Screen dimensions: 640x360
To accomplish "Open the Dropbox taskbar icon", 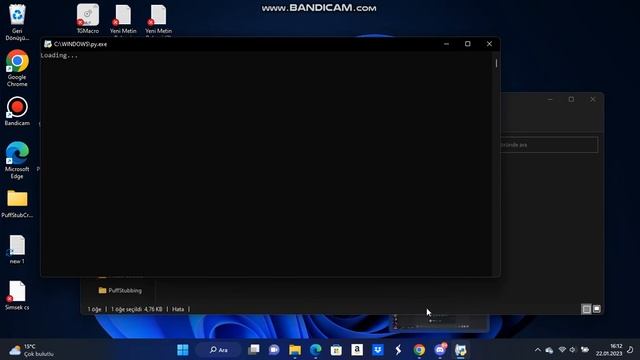I will 378,350.
